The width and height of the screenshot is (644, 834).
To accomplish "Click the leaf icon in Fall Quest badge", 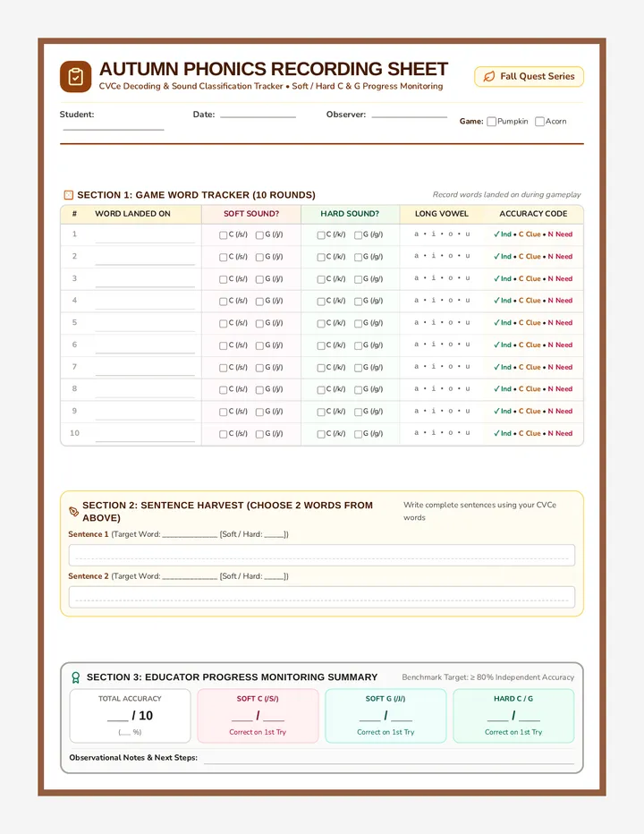I will tap(488, 77).
